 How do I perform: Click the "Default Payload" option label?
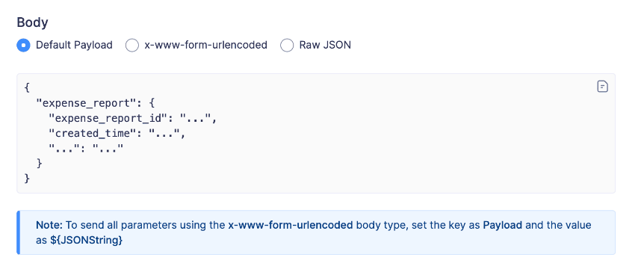click(75, 45)
